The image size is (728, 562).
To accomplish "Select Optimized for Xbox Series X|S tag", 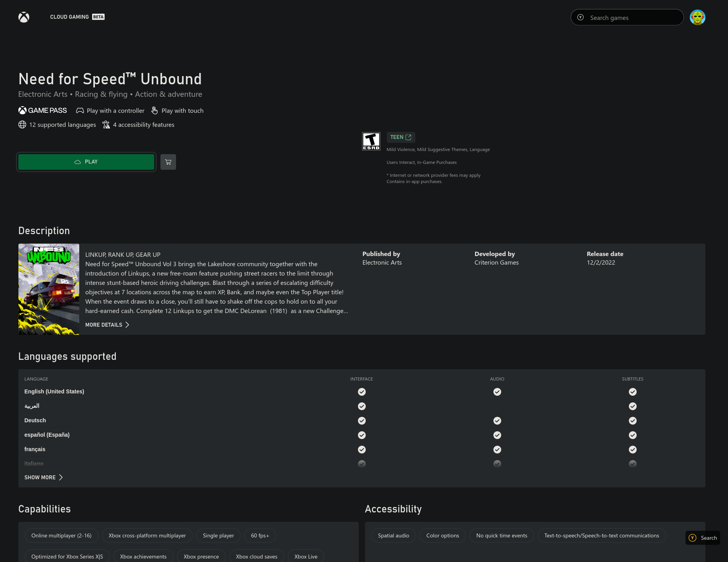I will coord(67,557).
